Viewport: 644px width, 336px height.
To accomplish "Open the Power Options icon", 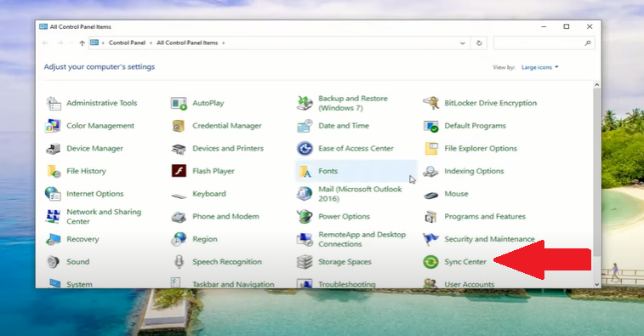I will coord(305,216).
